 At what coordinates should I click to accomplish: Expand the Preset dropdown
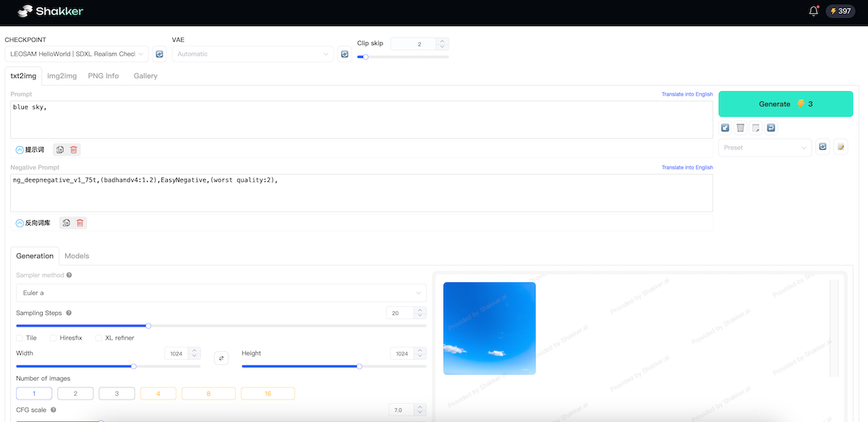tap(765, 147)
